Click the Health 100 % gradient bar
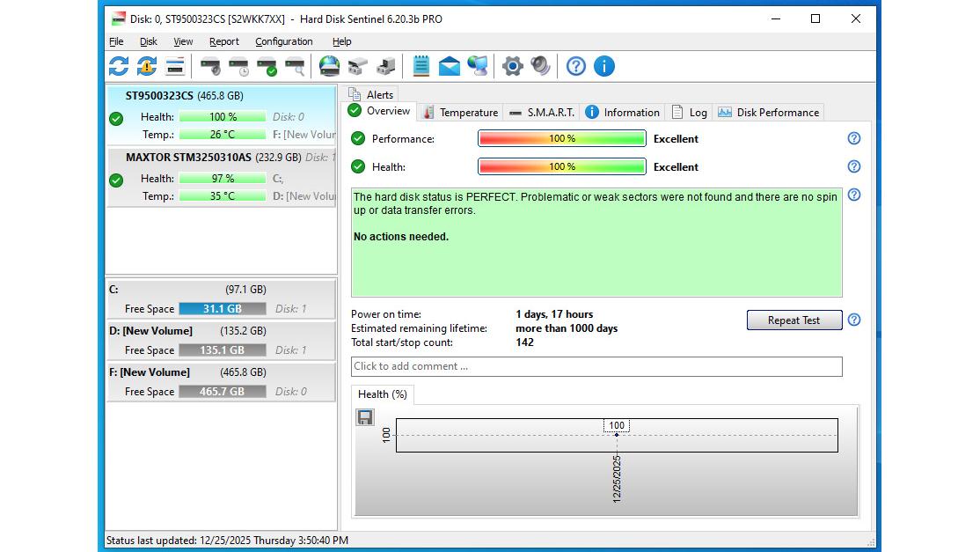The image size is (980, 552). 562,166
